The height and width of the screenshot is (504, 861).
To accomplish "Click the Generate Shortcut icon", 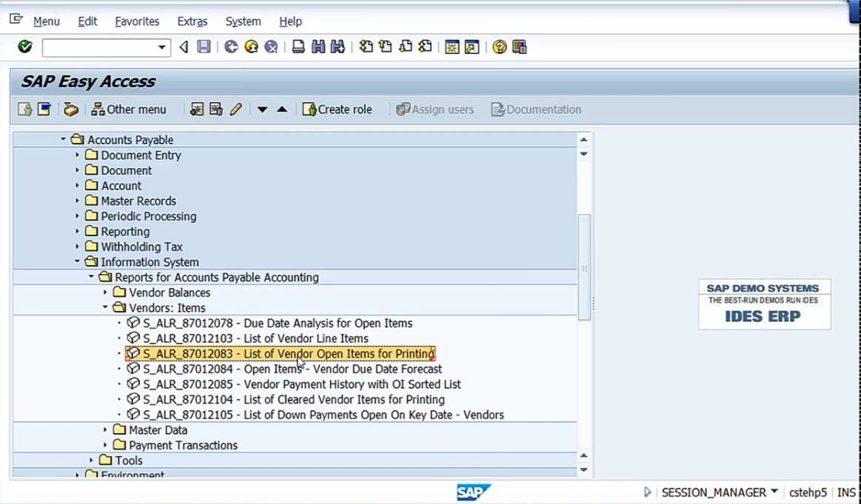I will coord(472,47).
